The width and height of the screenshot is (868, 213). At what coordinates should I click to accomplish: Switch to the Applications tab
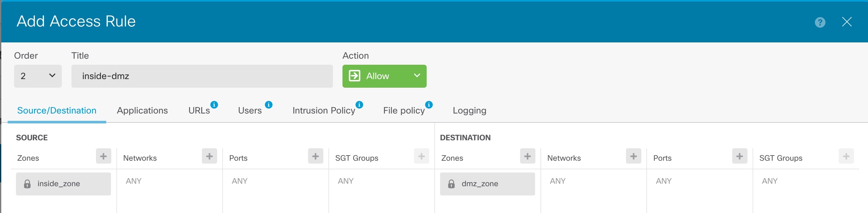[142, 111]
